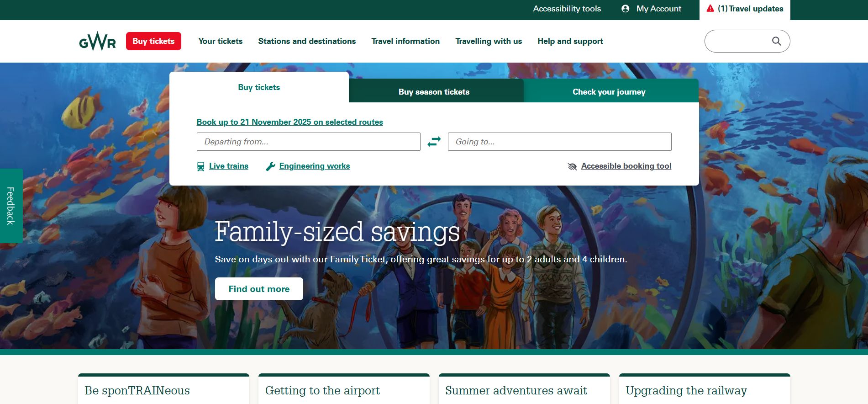The width and height of the screenshot is (868, 404).
Task: Click the red travel updates warning icon
Action: click(x=710, y=8)
